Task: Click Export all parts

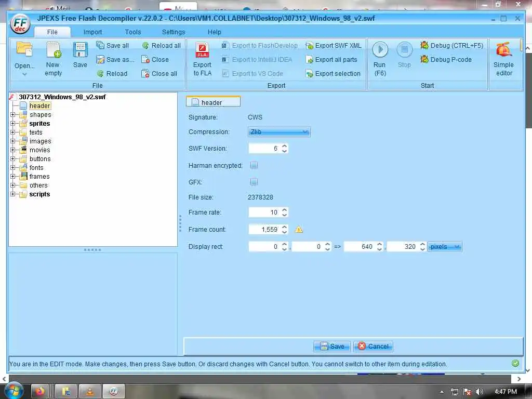Action: tap(331, 60)
